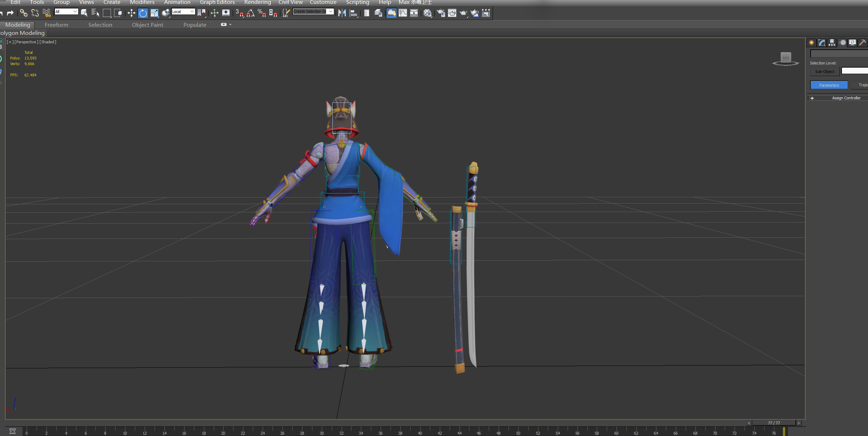The height and width of the screenshot is (436, 868).
Task: Activate Select and Place tool
Action: point(166,13)
